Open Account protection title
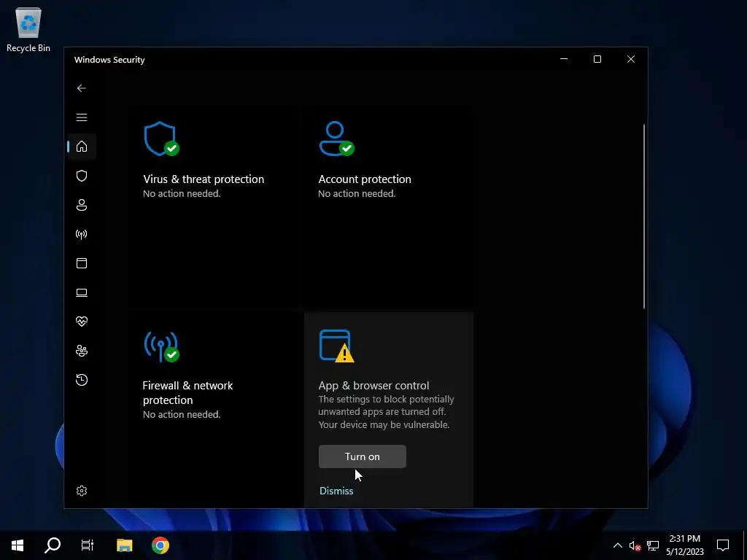 365,179
